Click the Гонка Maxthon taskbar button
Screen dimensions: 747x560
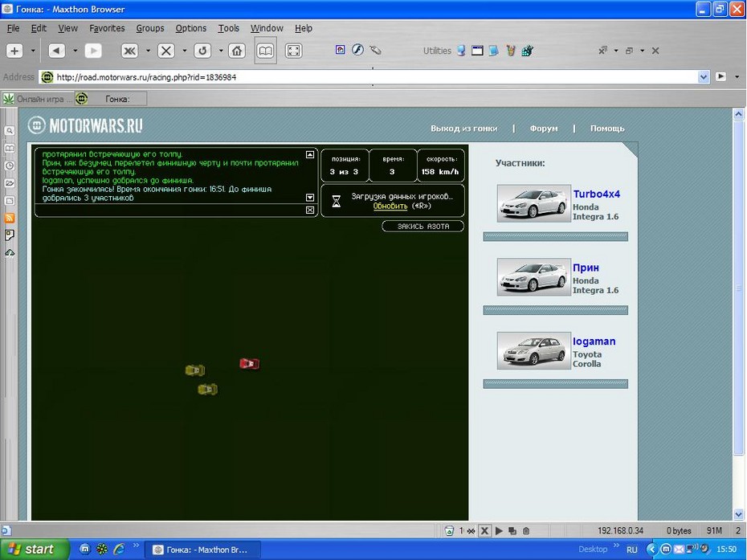[x=202, y=550]
